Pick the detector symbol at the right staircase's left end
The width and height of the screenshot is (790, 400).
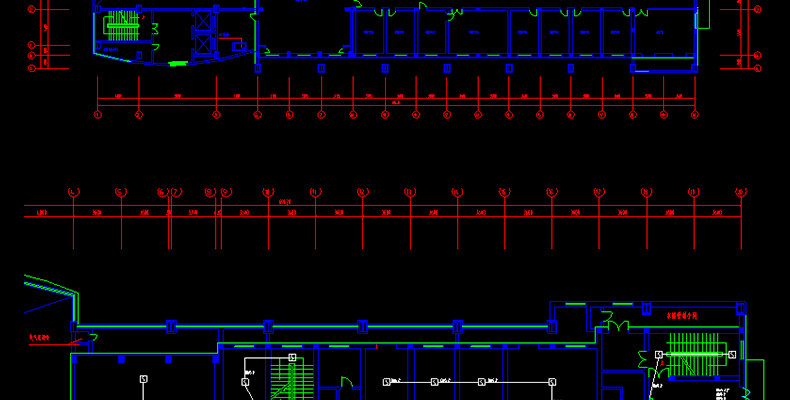659,355
